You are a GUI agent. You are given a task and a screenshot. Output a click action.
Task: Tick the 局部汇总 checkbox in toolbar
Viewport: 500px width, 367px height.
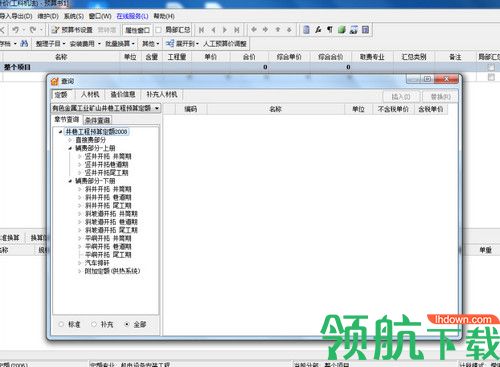point(159,30)
